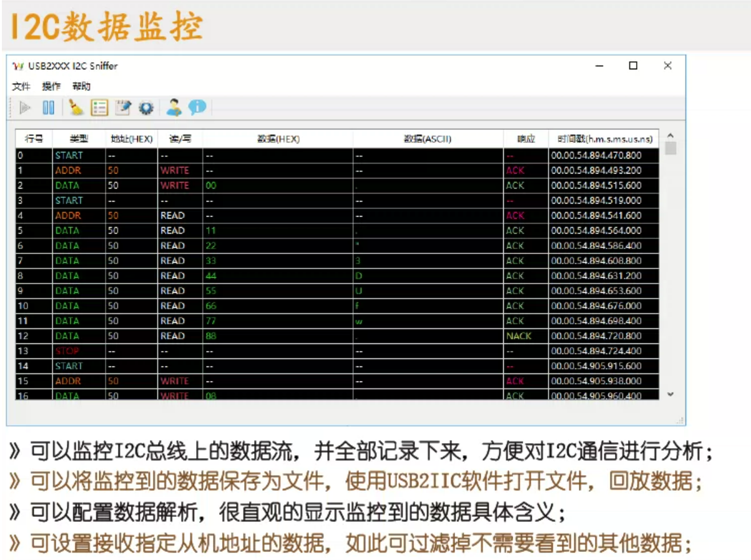Select the ASCII cell showing D
The width and height of the screenshot is (751, 560).
click(x=428, y=276)
